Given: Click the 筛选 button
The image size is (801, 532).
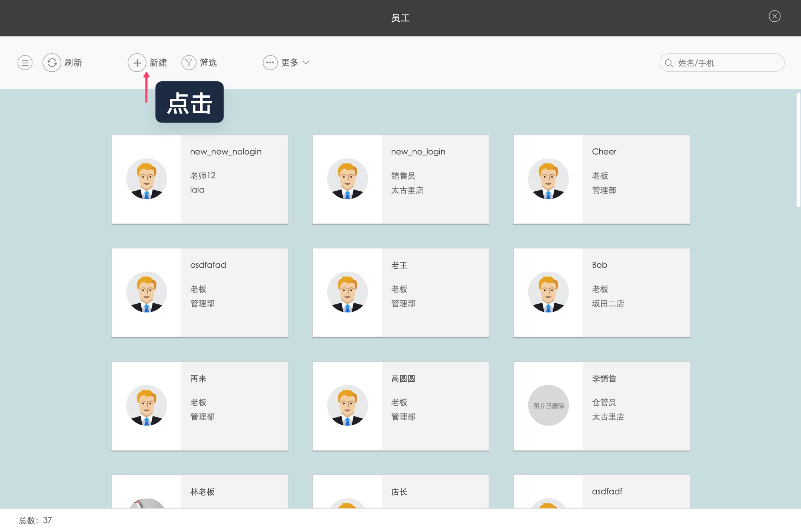Looking at the screenshot, I should pyautogui.click(x=208, y=62).
